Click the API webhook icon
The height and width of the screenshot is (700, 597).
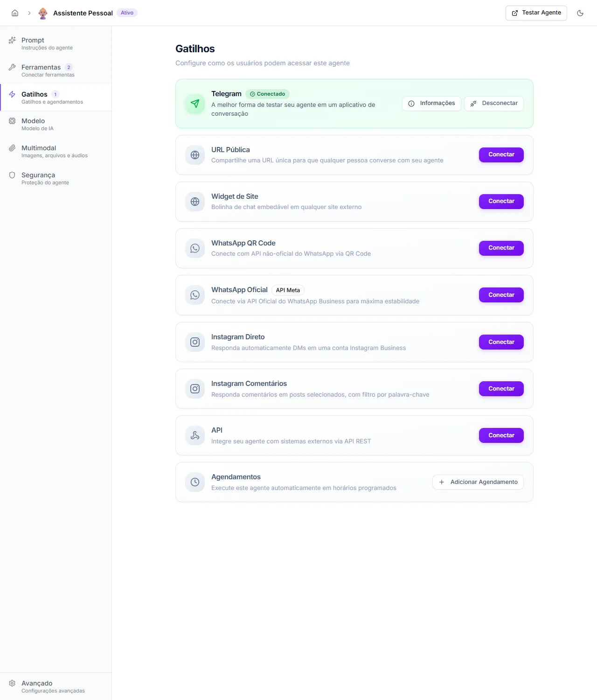(x=195, y=435)
